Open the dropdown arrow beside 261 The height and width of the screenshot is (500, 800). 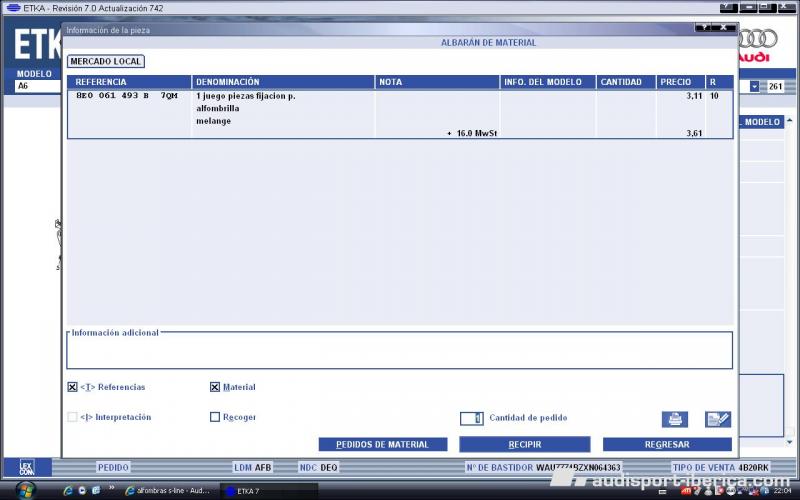[754, 87]
